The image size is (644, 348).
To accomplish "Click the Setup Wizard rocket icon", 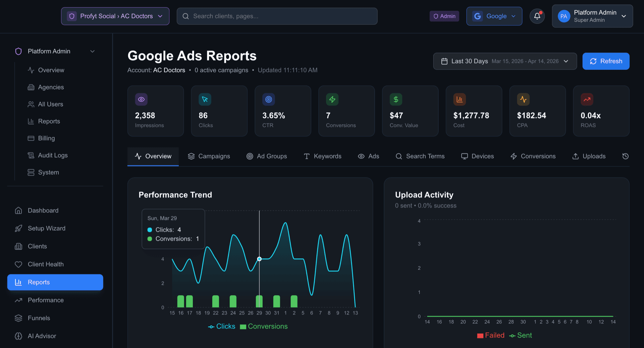I will coord(18,229).
